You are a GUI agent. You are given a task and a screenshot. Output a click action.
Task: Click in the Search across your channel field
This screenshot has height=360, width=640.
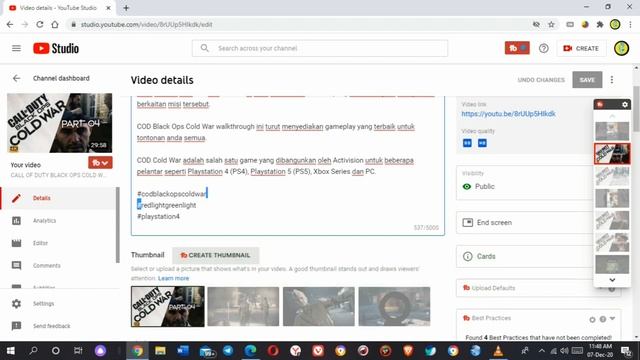coord(320,48)
